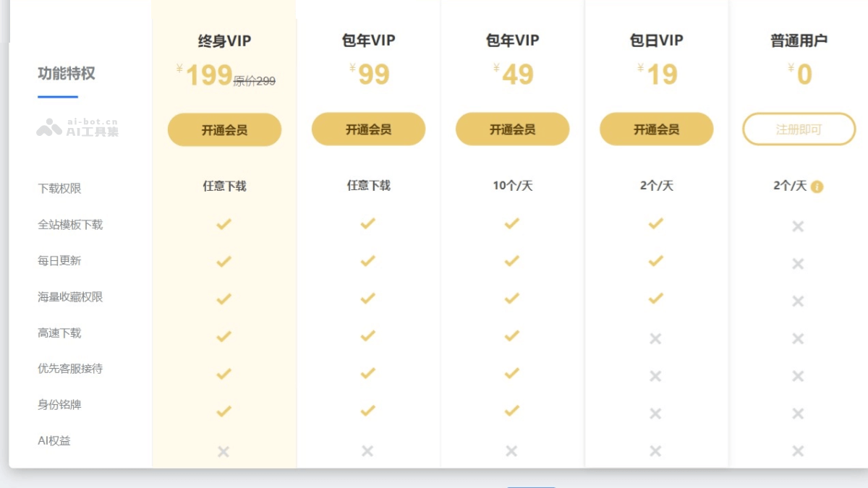Click 终身VIP checkmark for 全站模板下载
The width and height of the screenshot is (868, 488).
point(224,224)
